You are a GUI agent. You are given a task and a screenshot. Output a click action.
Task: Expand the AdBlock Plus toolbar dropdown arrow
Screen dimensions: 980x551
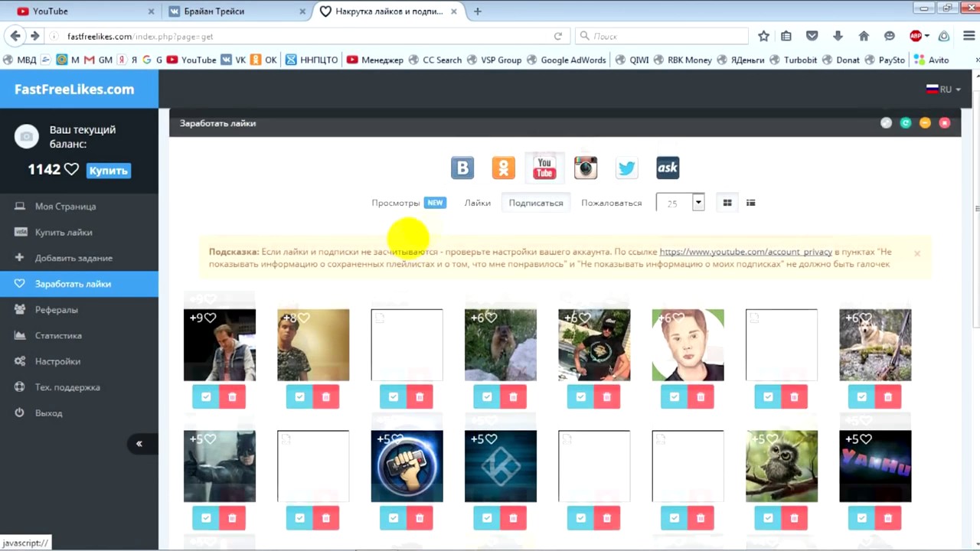click(927, 36)
